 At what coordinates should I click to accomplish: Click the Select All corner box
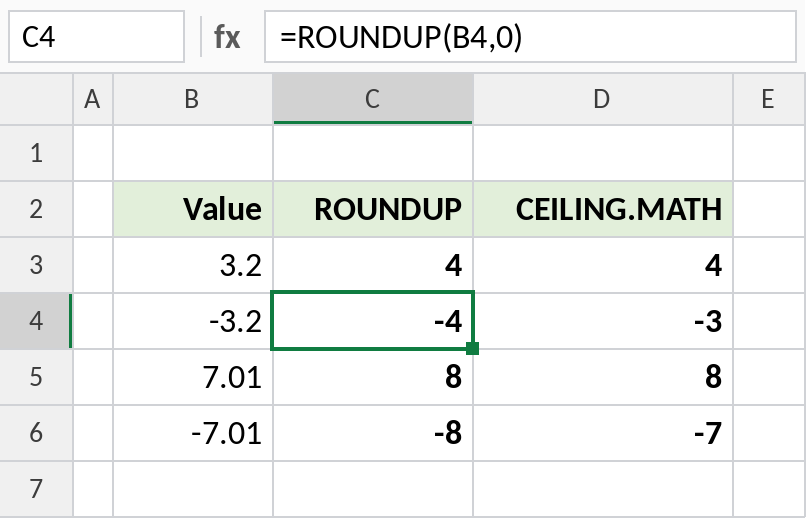click(36, 99)
